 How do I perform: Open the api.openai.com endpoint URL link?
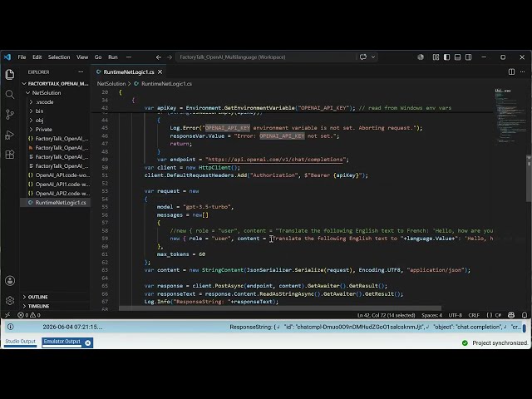(x=275, y=160)
